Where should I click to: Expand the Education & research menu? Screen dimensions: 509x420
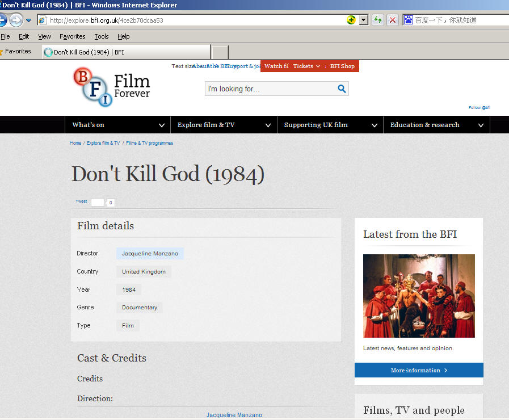(436, 125)
